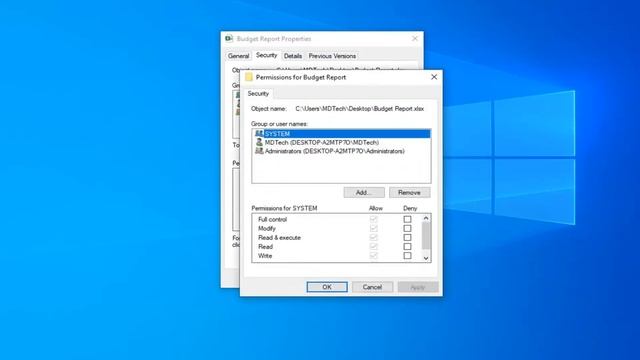
Task: Tick Deny checkbox for Full control
Action: coord(407,219)
